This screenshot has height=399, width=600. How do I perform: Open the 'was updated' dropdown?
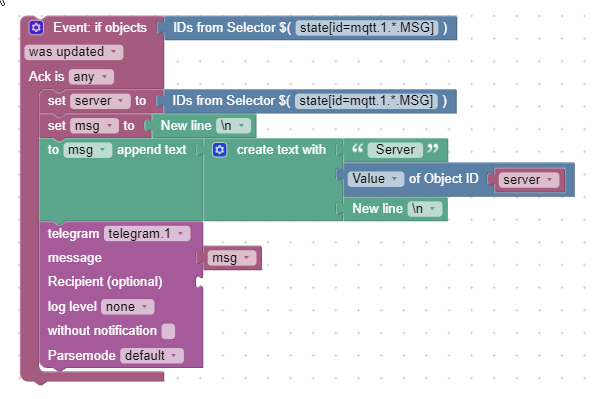click(x=74, y=52)
